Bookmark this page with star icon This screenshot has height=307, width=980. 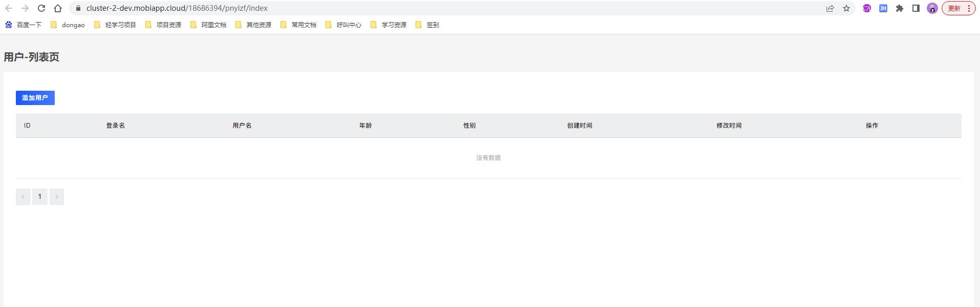click(846, 8)
